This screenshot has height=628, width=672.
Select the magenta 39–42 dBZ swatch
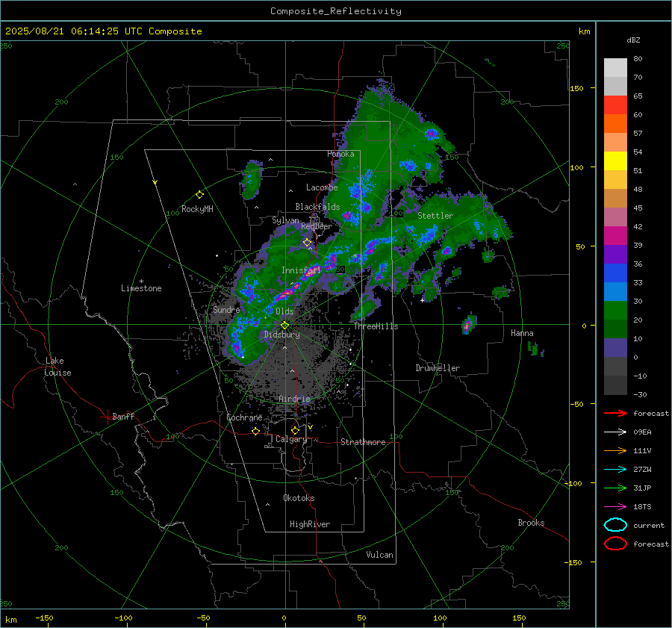pos(615,236)
